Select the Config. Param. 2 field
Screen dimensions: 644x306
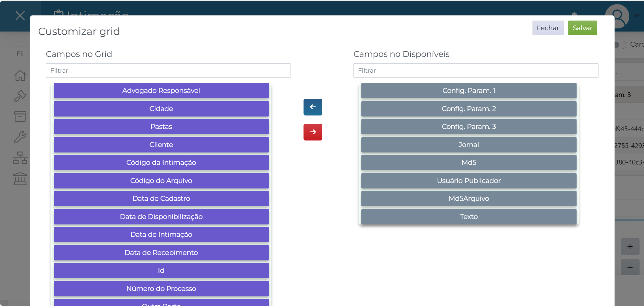pos(469,109)
